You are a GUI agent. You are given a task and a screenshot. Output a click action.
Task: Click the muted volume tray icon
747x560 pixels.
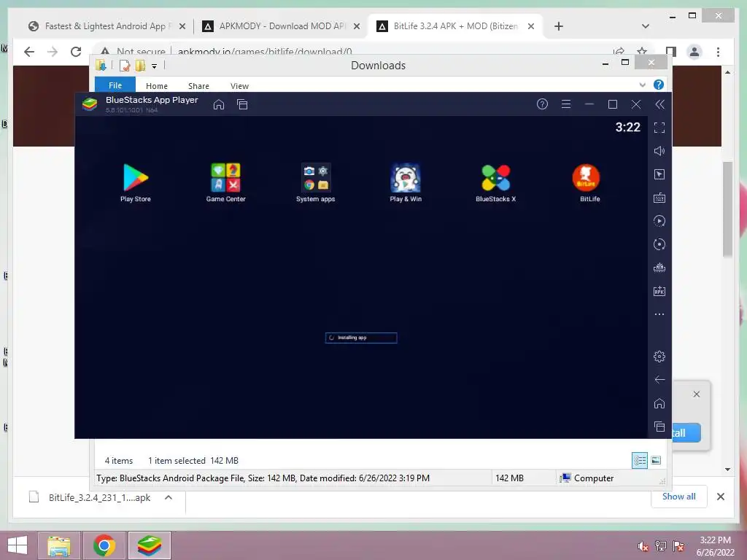point(643,546)
